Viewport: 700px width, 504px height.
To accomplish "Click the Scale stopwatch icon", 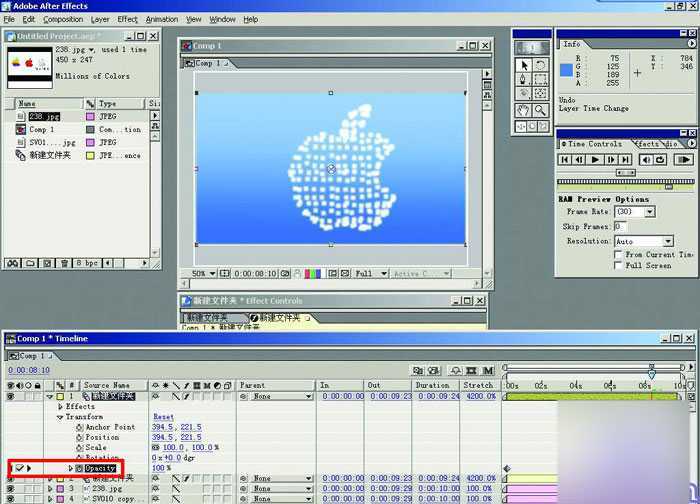I will (80, 448).
